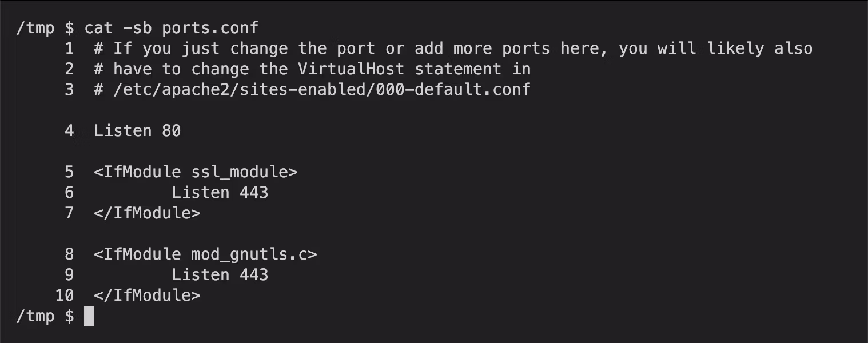Click line number 5 beside ssl_module
Viewport: 868px width, 343px height.
click(69, 172)
